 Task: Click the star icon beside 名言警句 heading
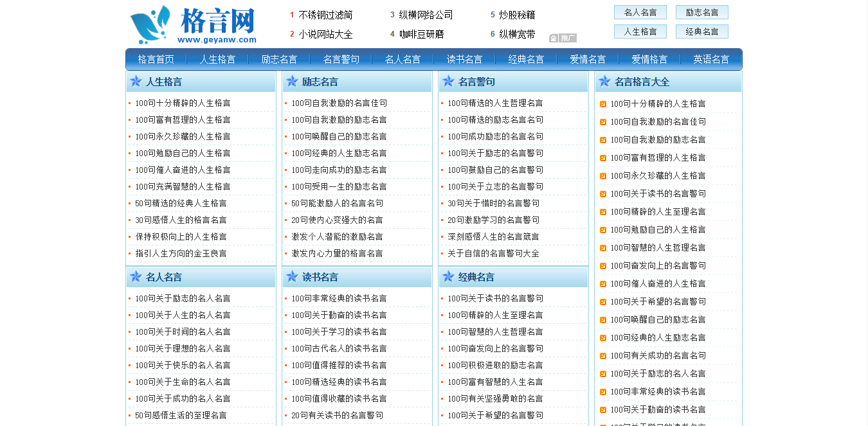[x=448, y=82]
